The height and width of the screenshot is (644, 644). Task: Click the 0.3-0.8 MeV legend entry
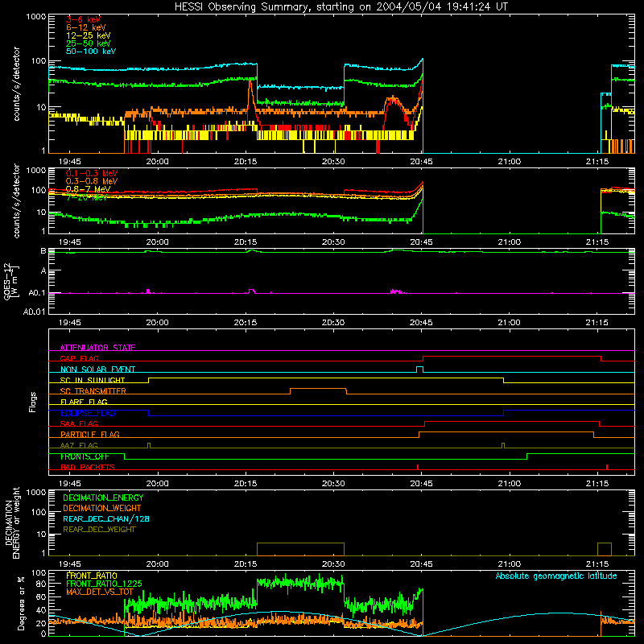92,181
